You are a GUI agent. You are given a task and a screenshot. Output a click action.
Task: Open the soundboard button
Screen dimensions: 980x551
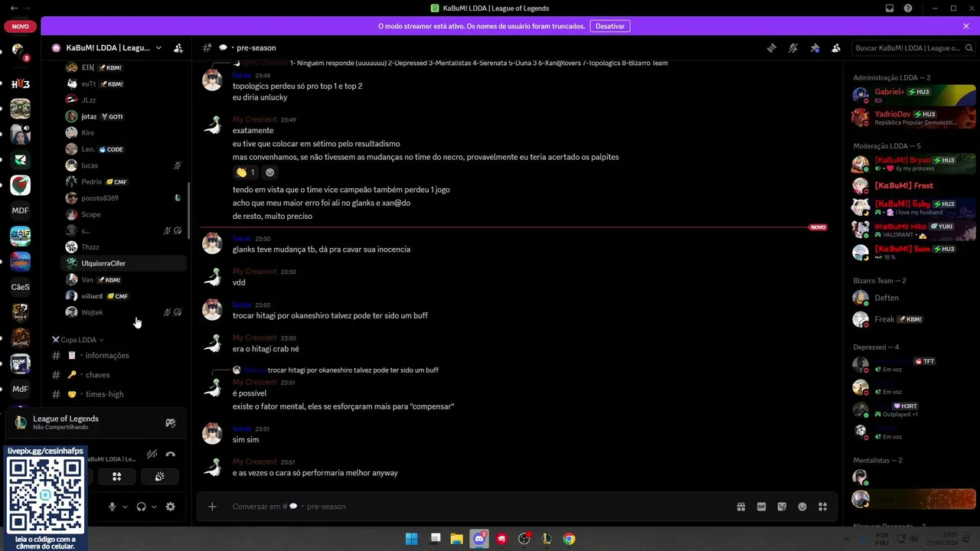coord(159,476)
